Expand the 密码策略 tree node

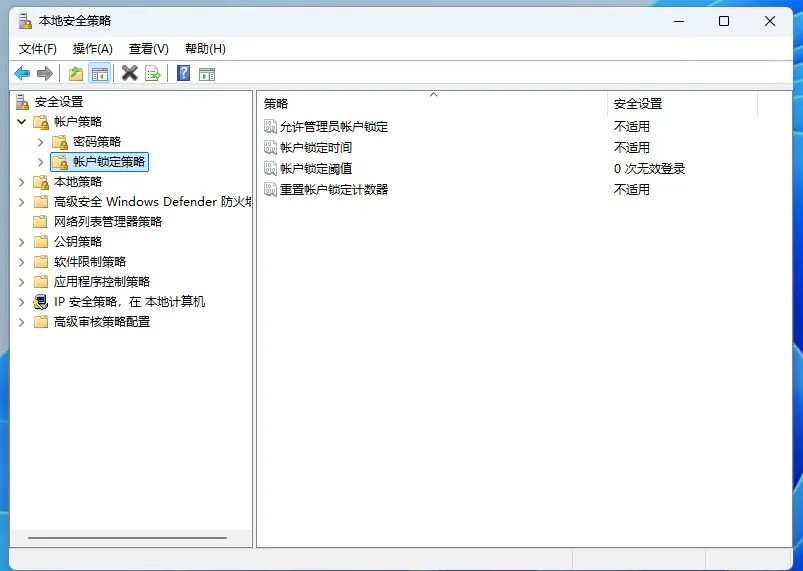(x=41, y=142)
